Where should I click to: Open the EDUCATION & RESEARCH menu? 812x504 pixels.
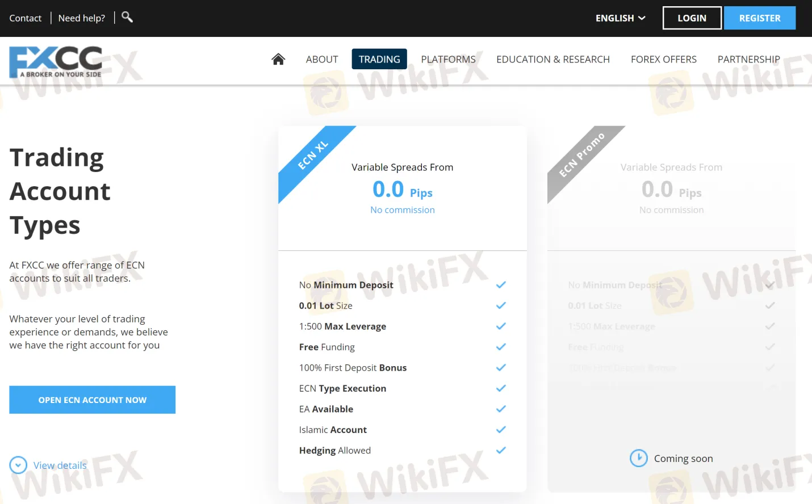(x=553, y=59)
